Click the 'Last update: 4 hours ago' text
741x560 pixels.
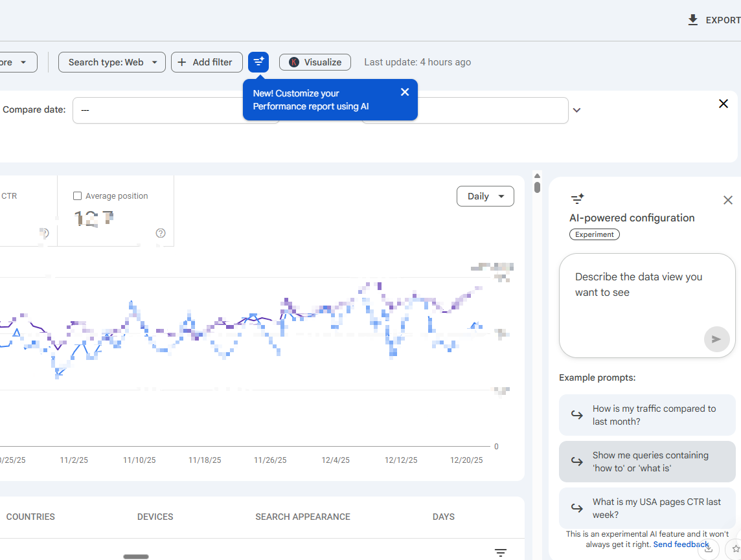[418, 62]
